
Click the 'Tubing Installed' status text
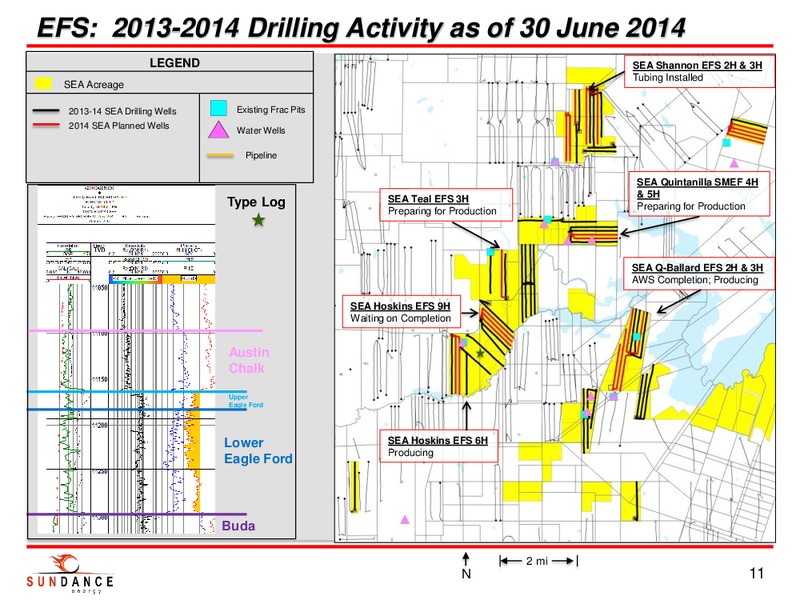(x=668, y=78)
